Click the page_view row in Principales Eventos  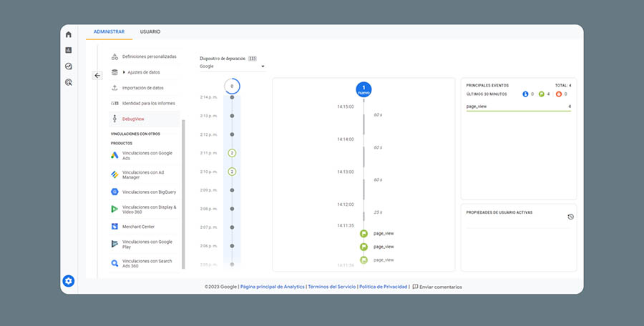[518, 107]
